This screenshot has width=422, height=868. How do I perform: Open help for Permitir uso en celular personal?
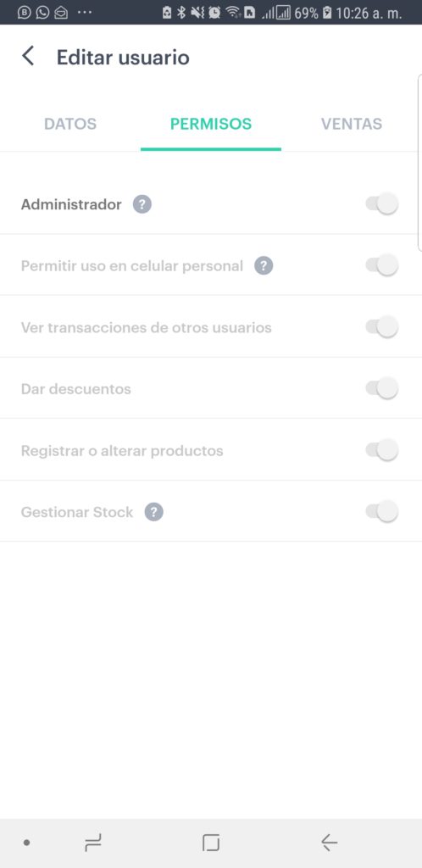pyautogui.click(x=264, y=265)
